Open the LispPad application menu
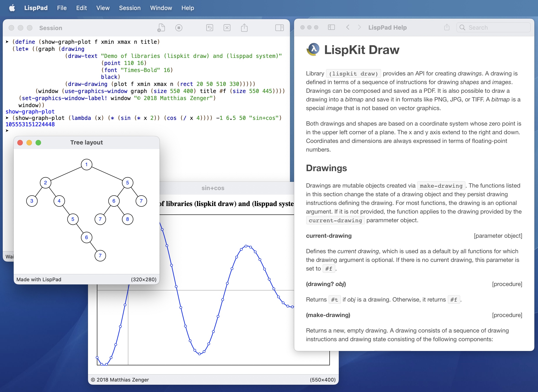The height and width of the screenshot is (392, 538). click(36, 8)
